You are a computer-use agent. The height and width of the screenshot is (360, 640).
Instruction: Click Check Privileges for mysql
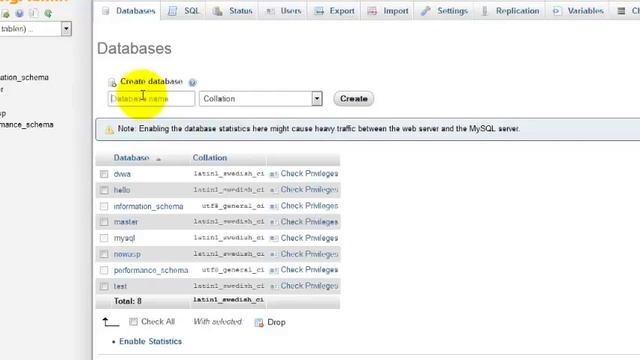309,238
